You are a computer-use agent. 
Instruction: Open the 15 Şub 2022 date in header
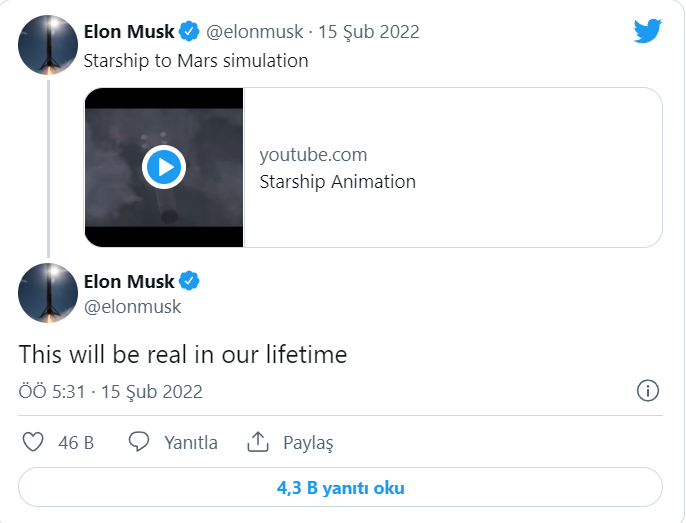(369, 32)
